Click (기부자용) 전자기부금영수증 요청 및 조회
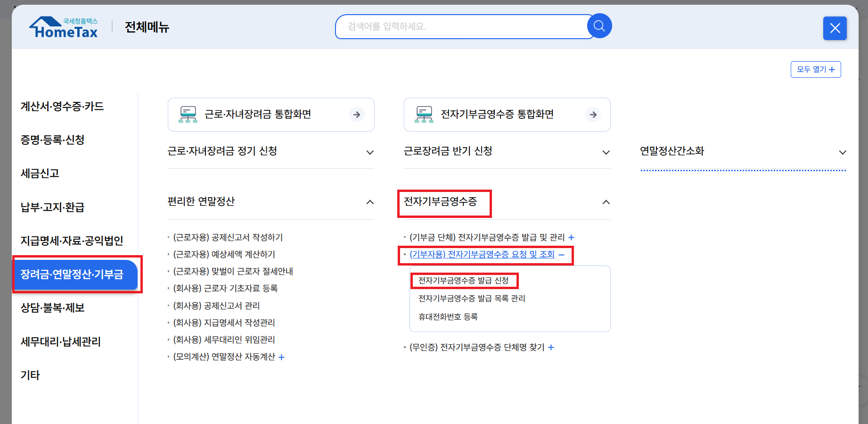 point(482,254)
